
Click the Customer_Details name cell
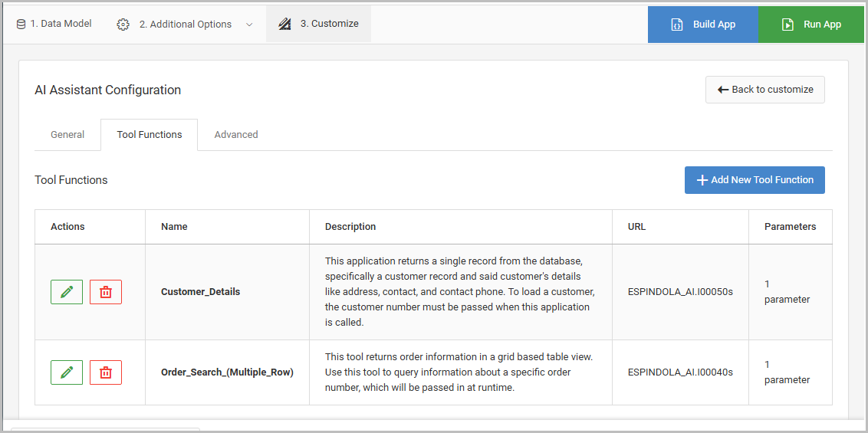coord(200,292)
